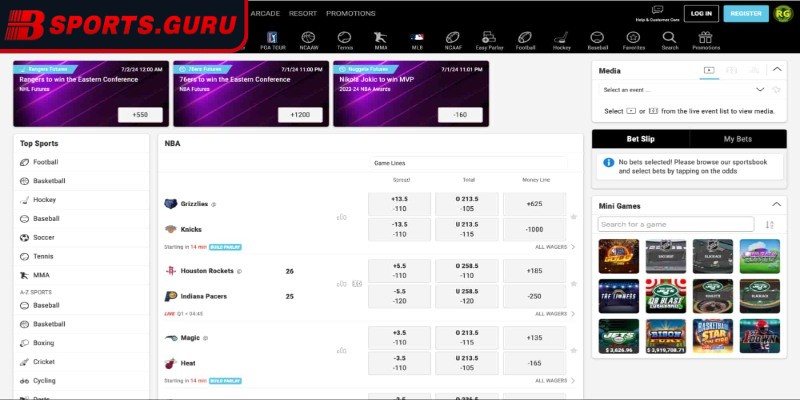Click the LOG IN button
The height and width of the screenshot is (400, 800).
[701, 14]
